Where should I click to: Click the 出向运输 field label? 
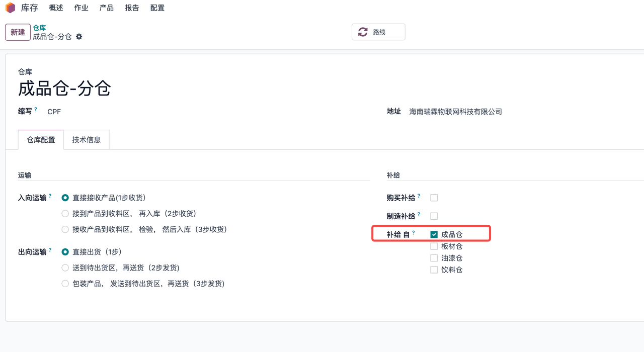tap(32, 252)
